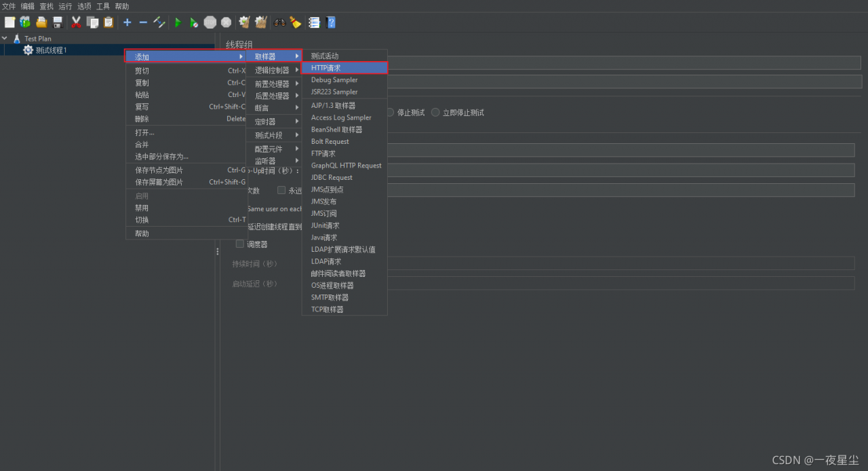Click the New test plan toolbar icon
The height and width of the screenshot is (471, 868).
coord(9,22)
